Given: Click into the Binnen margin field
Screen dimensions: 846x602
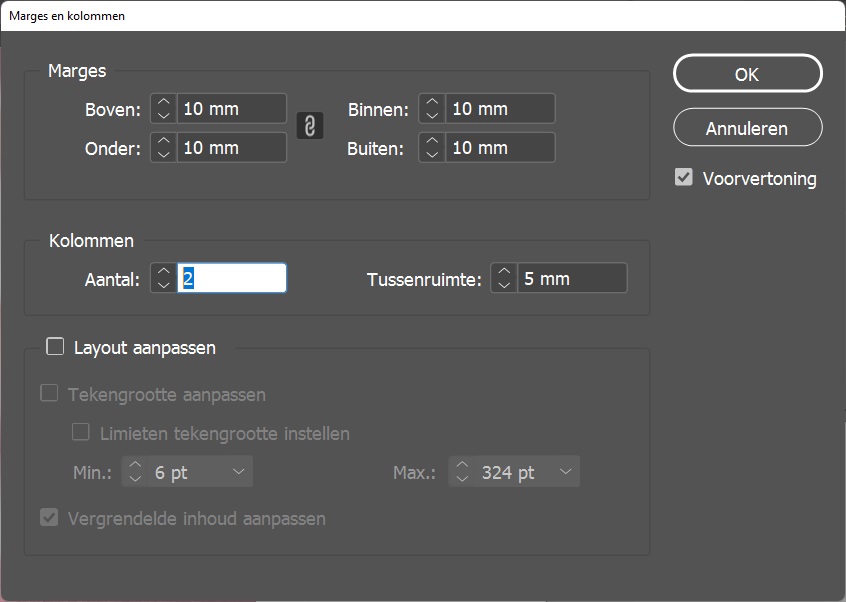Looking at the screenshot, I should (x=500, y=108).
